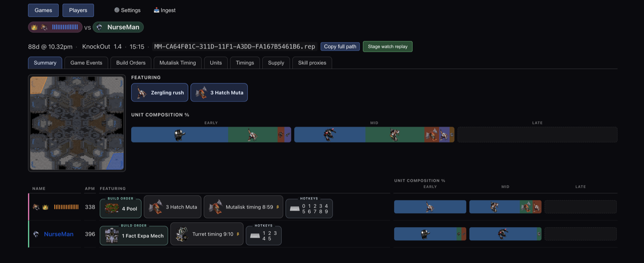
Task: Select the Zergling rush featuring badge
Action: coord(160,92)
